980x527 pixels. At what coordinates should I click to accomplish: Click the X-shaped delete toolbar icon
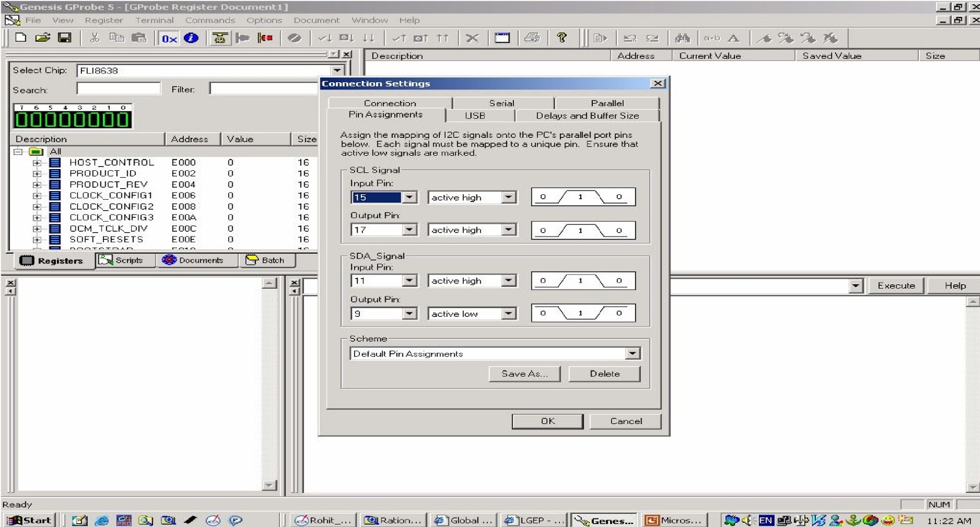click(472, 38)
